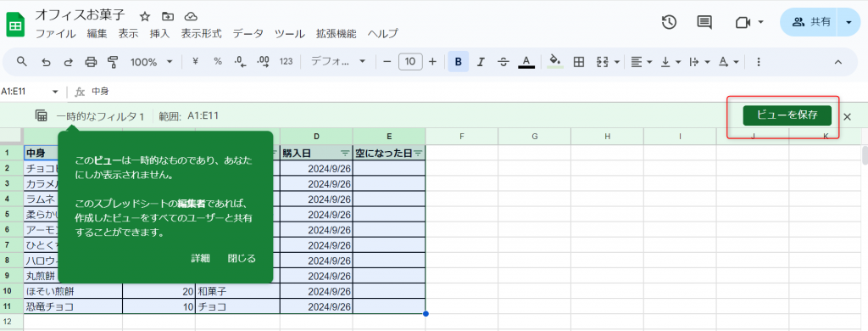This screenshot has height=331, width=868.
Task: Open the デフォ... font dropdown
Action: coord(338,62)
